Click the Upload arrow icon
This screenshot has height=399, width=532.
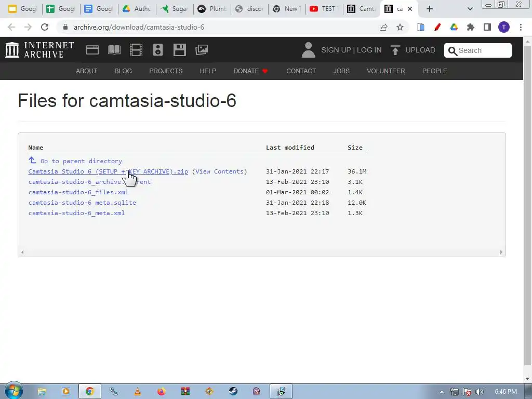tap(395, 50)
